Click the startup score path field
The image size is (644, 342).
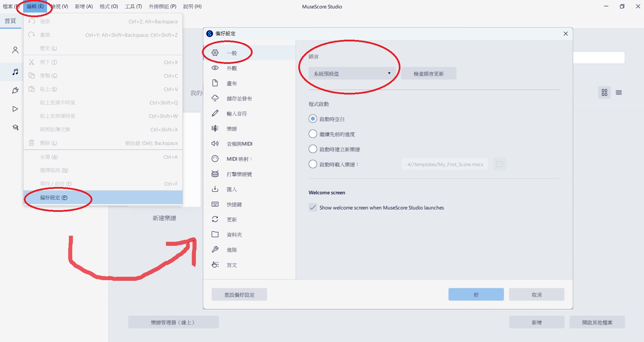point(444,164)
